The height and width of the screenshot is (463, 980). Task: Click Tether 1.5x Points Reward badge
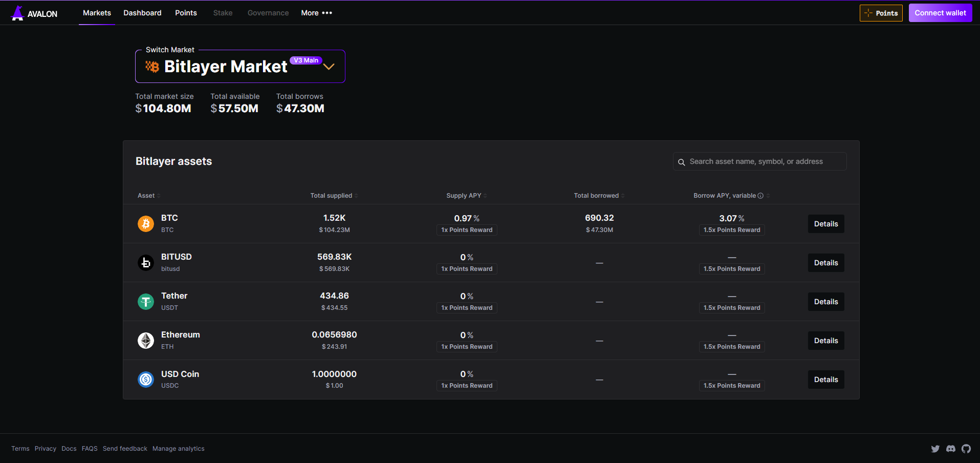[x=732, y=308]
